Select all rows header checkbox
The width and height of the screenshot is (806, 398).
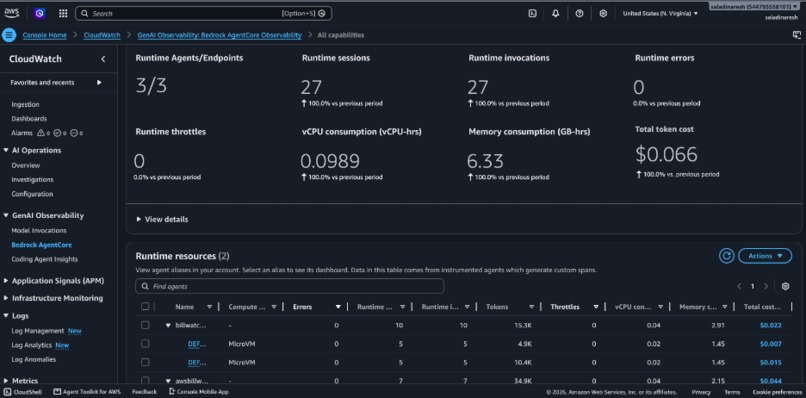click(145, 306)
